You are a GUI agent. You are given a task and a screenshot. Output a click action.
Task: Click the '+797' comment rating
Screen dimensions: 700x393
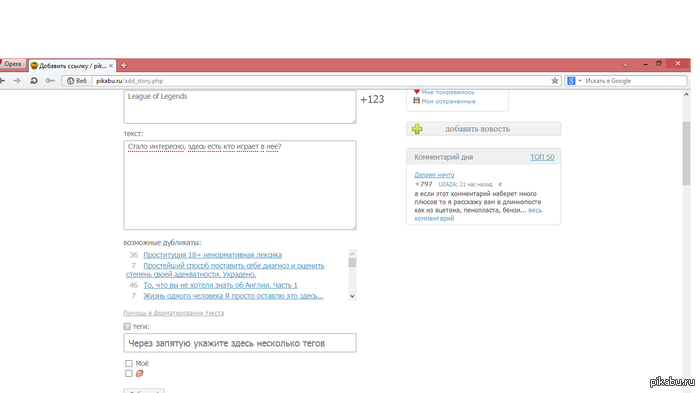click(423, 184)
